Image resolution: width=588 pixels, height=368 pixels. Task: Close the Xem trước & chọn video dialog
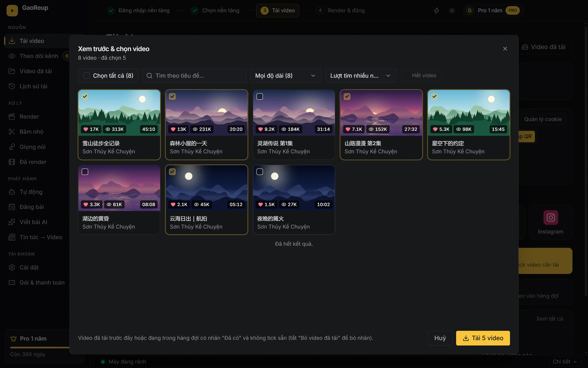tap(505, 49)
